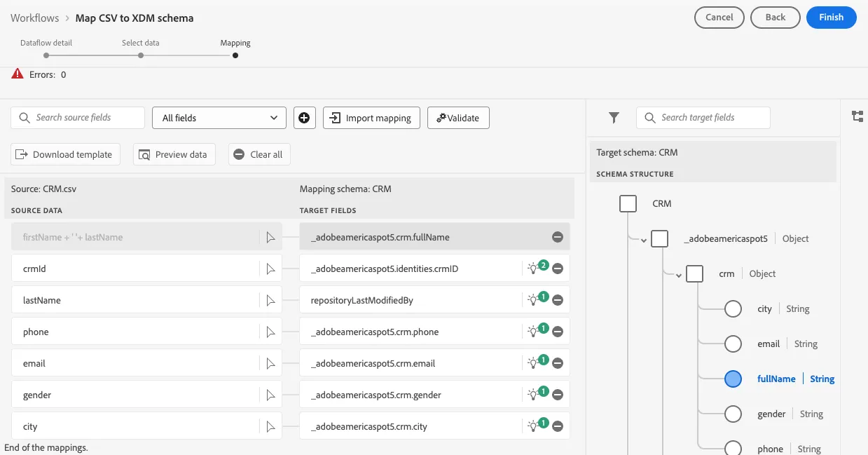Click the Finish button
Viewport: 868px width, 455px height.
pos(832,18)
